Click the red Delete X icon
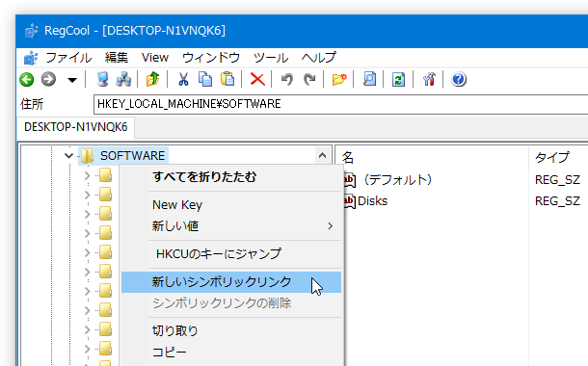This screenshot has height=366, width=588. [x=257, y=79]
